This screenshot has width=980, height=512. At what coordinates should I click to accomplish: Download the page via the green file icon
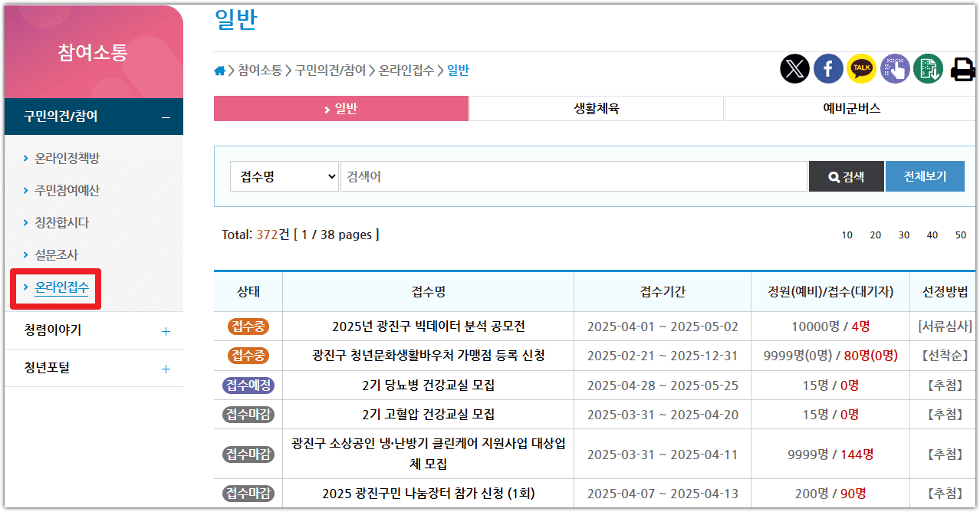(928, 68)
